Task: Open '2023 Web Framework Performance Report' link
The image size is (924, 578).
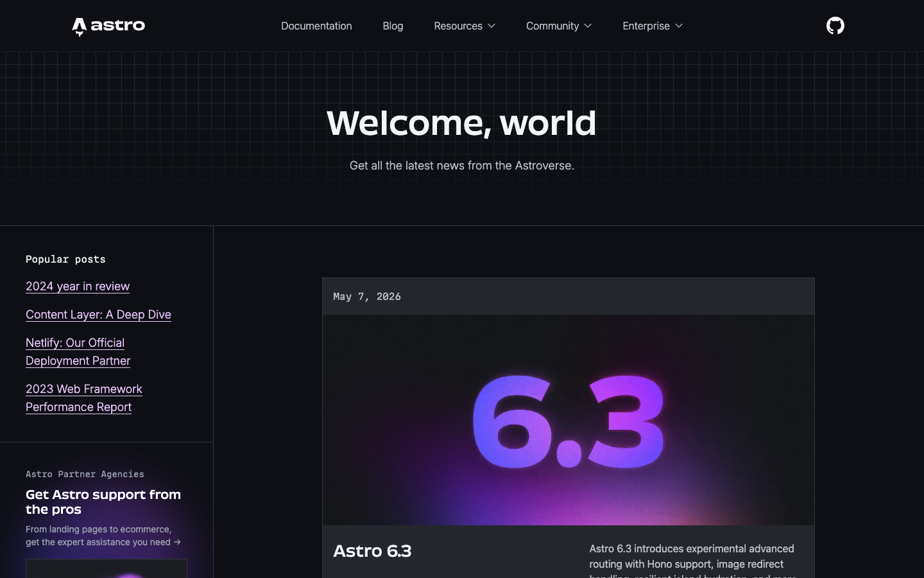Action: pyautogui.click(x=84, y=398)
